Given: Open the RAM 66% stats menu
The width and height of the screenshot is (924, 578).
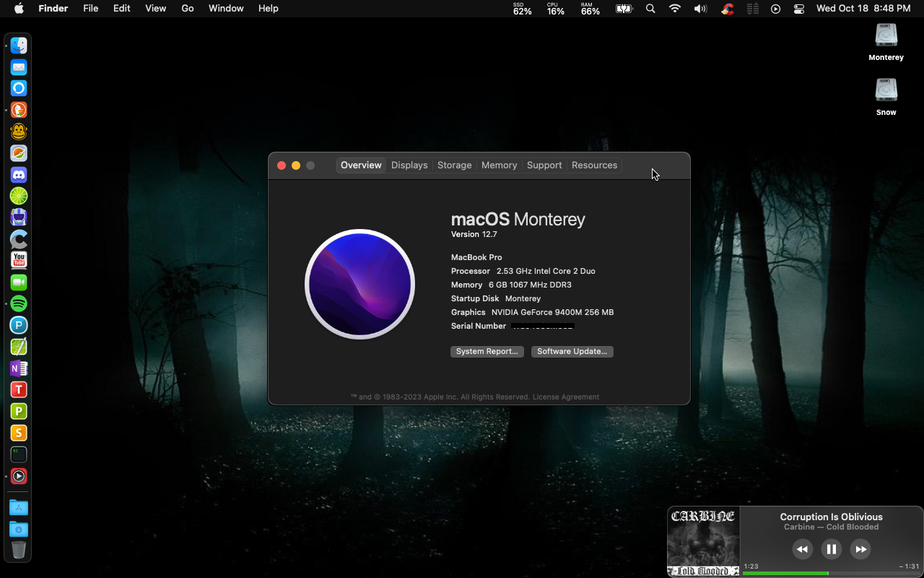Looking at the screenshot, I should pyautogui.click(x=590, y=9).
